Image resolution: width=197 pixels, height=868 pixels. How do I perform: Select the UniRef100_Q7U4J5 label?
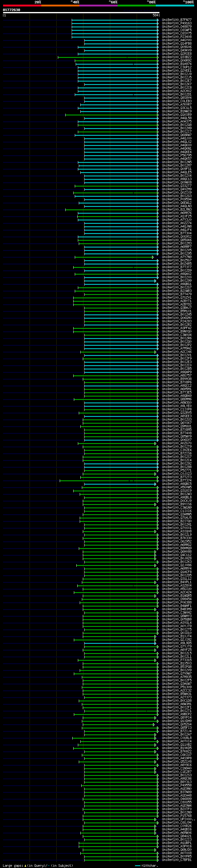click(x=176, y=518)
